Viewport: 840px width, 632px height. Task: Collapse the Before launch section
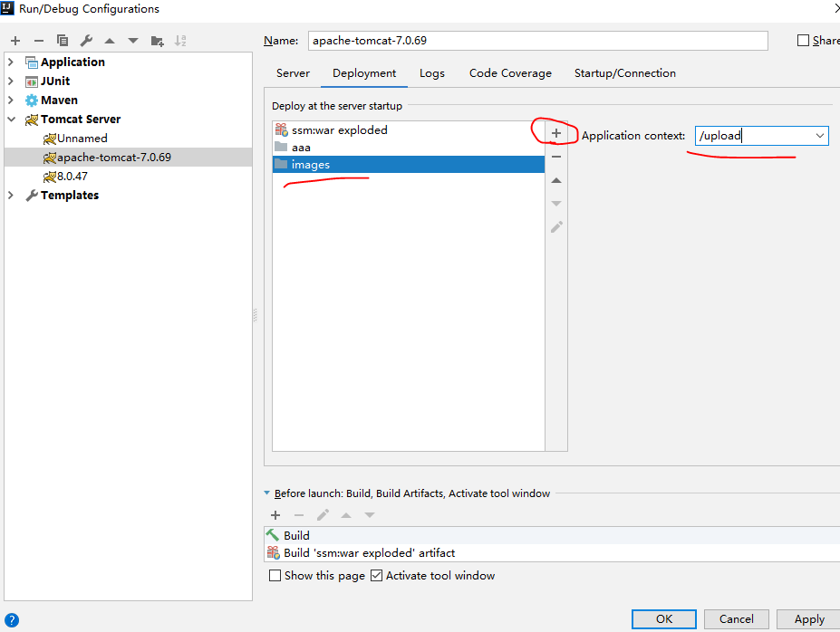pos(266,493)
